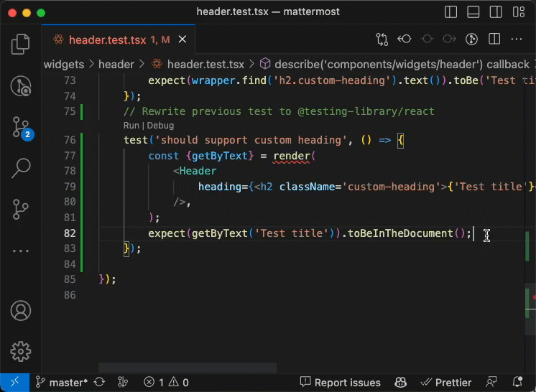Open the git graph branch icon below Search
Image resolution: width=536 pixels, height=392 pixels.
(x=21, y=209)
